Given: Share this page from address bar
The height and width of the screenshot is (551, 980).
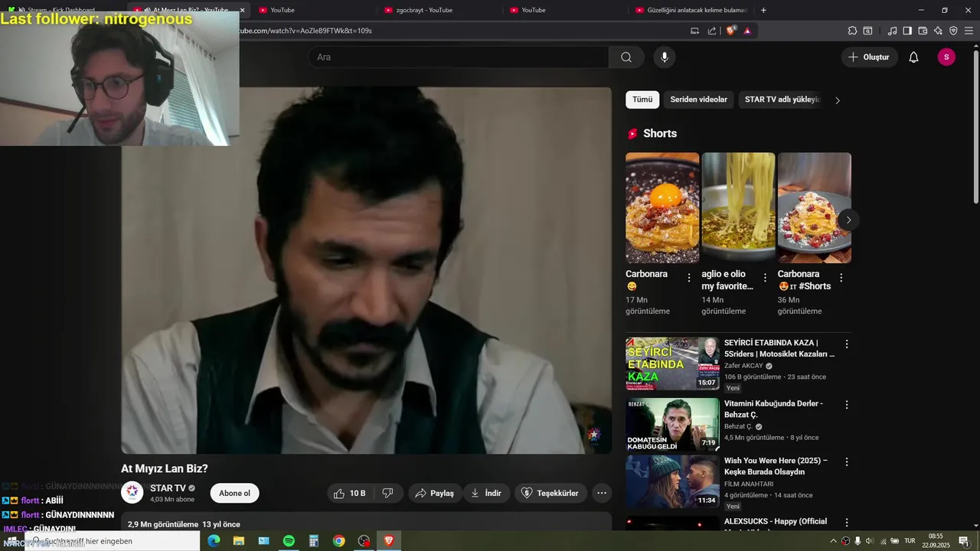Looking at the screenshot, I should (x=712, y=31).
